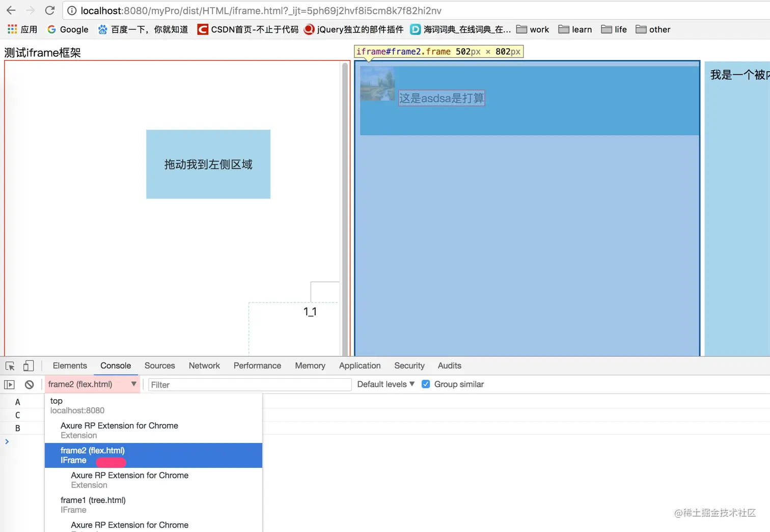Click the console log line A
Image resolution: width=770 pixels, height=532 pixels.
(17, 402)
